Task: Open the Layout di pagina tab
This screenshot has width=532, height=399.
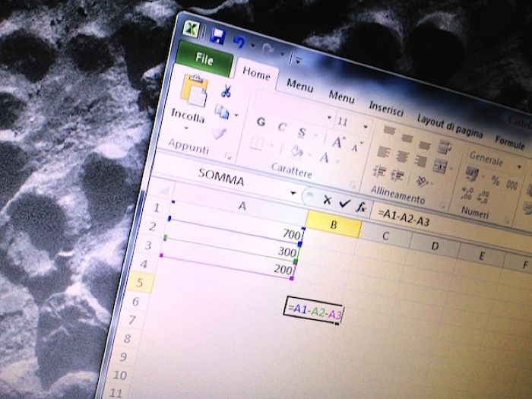Action: point(450,126)
